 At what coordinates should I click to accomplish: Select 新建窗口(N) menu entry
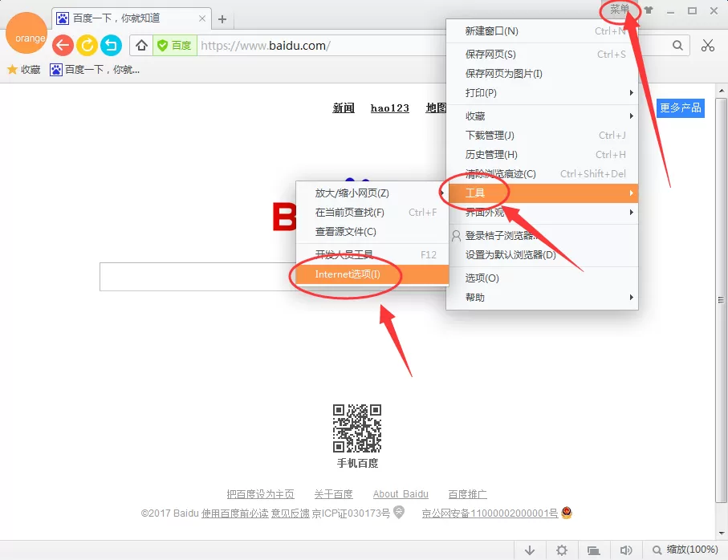point(543,31)
